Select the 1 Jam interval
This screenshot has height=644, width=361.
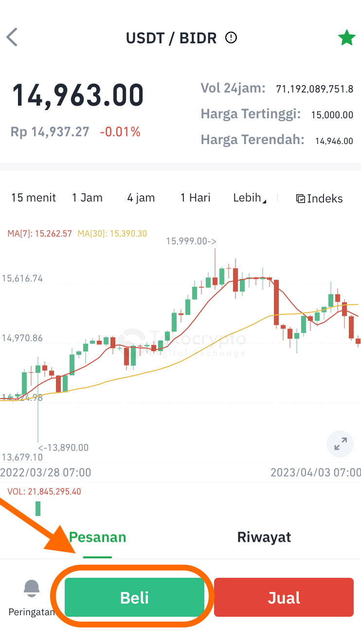(x=87, y=198)
